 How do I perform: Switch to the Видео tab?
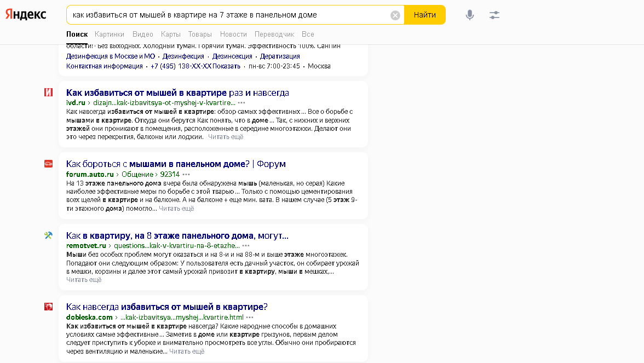click(x=142, y=34)
